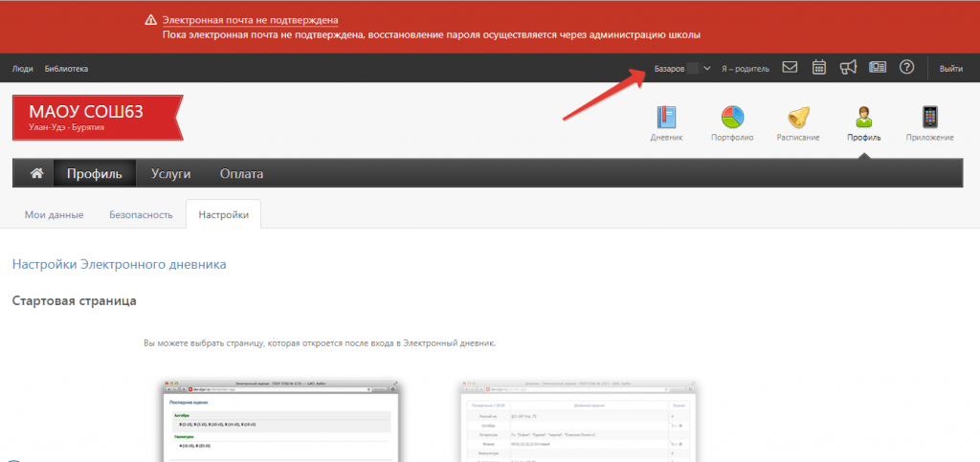Click the Электронная почта не подтверждена link
Image resolution: width=980 pixels, height=462 pixels.
(250, 21)
